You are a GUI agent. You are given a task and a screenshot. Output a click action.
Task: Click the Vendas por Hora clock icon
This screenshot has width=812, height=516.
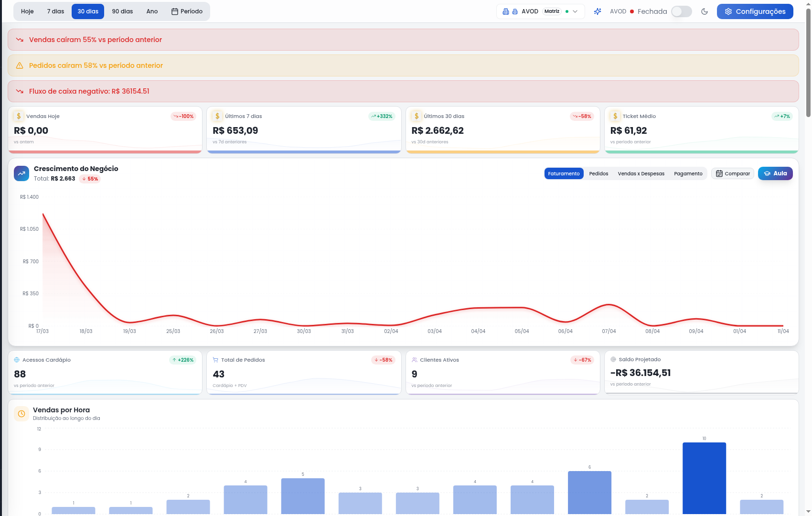[21, 414]
